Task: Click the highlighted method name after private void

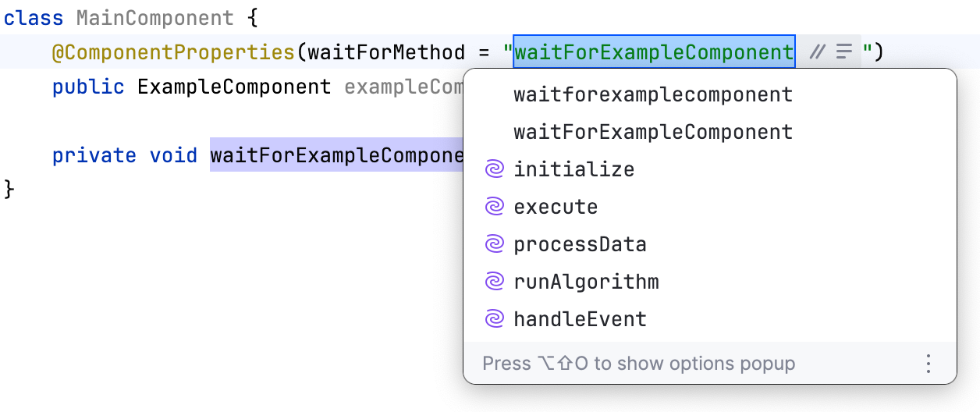Action: point(337,155)
